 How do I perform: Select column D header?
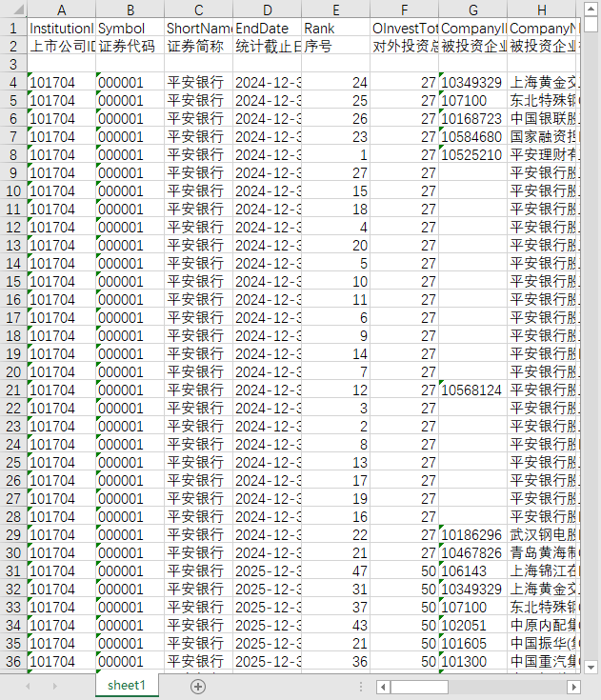[x=267, y=10]
